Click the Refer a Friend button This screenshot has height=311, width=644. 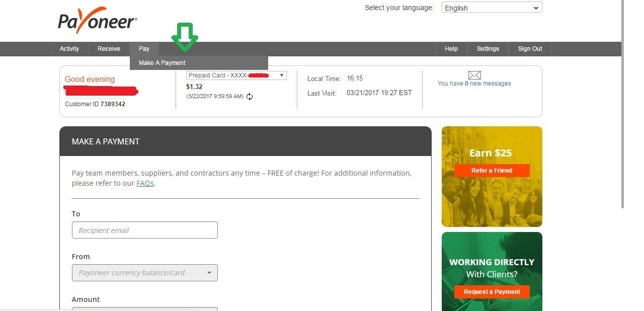(492, 170)
